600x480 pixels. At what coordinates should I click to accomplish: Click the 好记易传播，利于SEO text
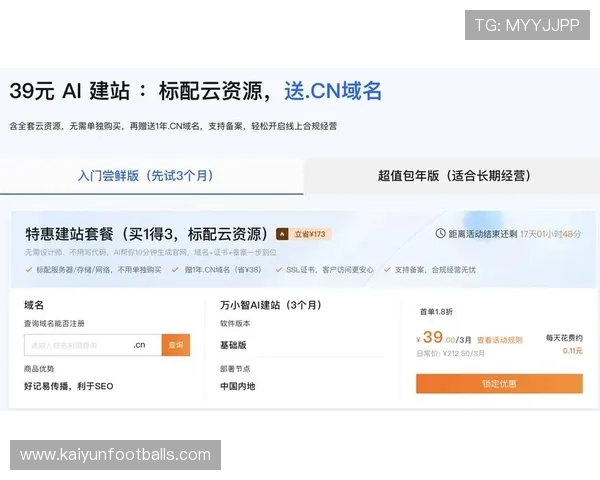(69, 386)
